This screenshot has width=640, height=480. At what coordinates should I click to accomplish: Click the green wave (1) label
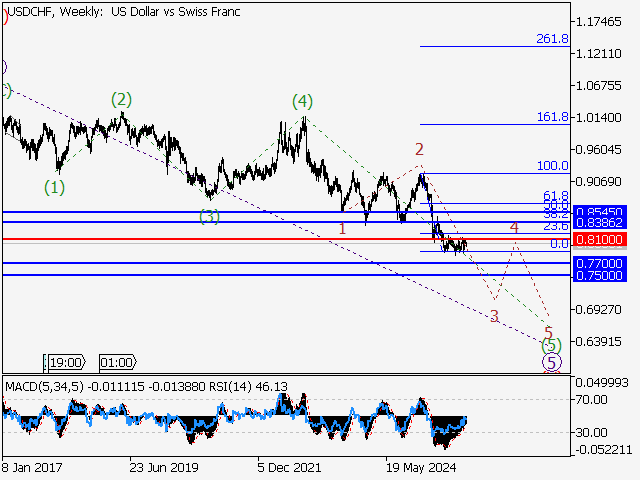[x=54, y=187]
